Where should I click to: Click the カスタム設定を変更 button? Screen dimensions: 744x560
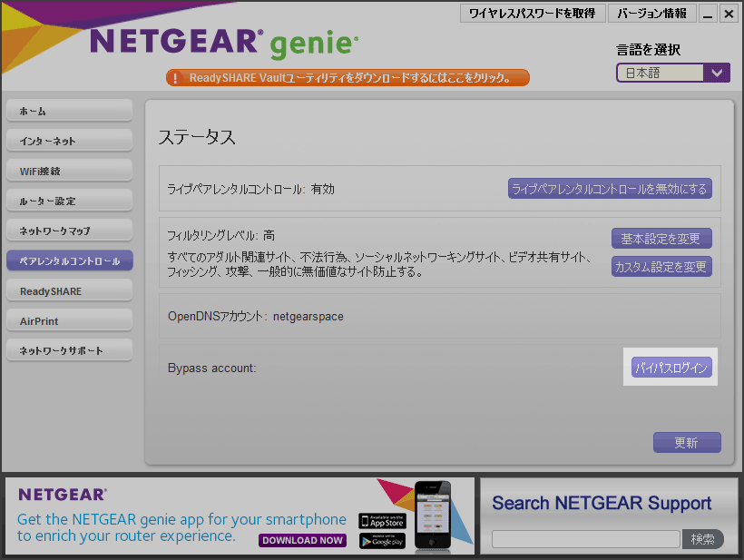pos(661,267)
